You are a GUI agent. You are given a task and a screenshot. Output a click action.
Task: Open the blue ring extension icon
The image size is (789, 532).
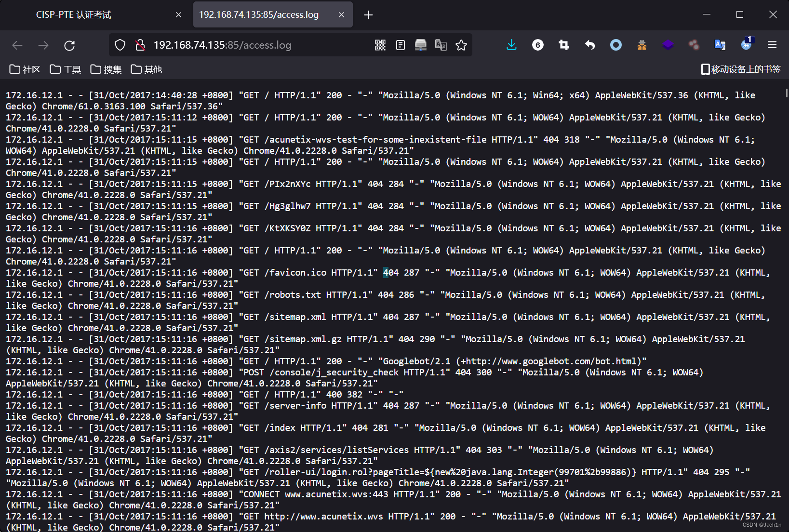616,45
